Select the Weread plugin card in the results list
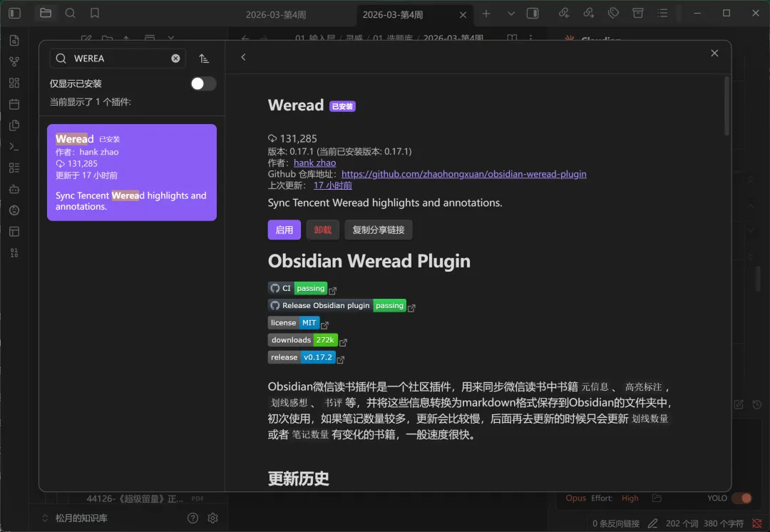Image resolution: width=770 pixels, height=532 pixels. 131,172
